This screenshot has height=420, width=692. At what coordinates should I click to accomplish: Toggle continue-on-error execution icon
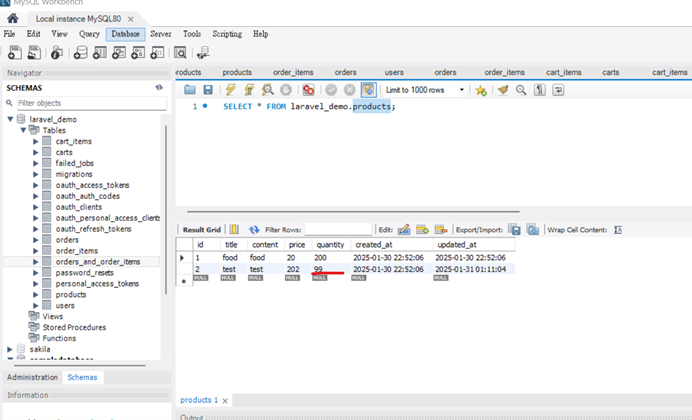click(x=308, y=90)
